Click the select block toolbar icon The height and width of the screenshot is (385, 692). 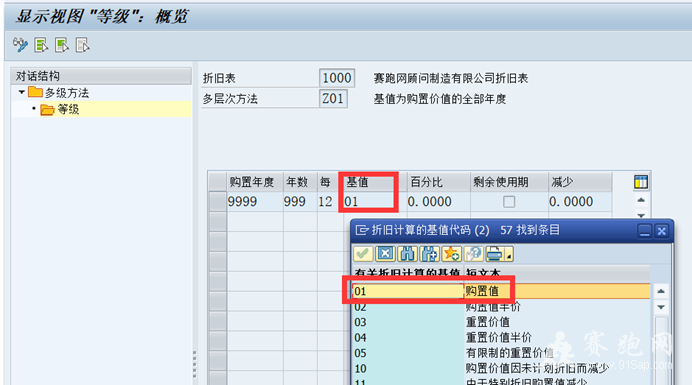click(62, 45)
